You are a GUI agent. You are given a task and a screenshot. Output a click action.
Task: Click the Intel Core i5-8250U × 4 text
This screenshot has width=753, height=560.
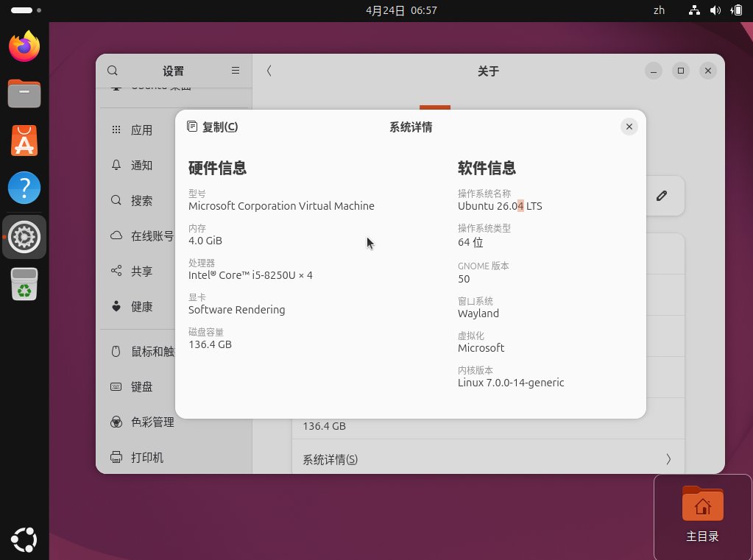click(x=250, y=275)
